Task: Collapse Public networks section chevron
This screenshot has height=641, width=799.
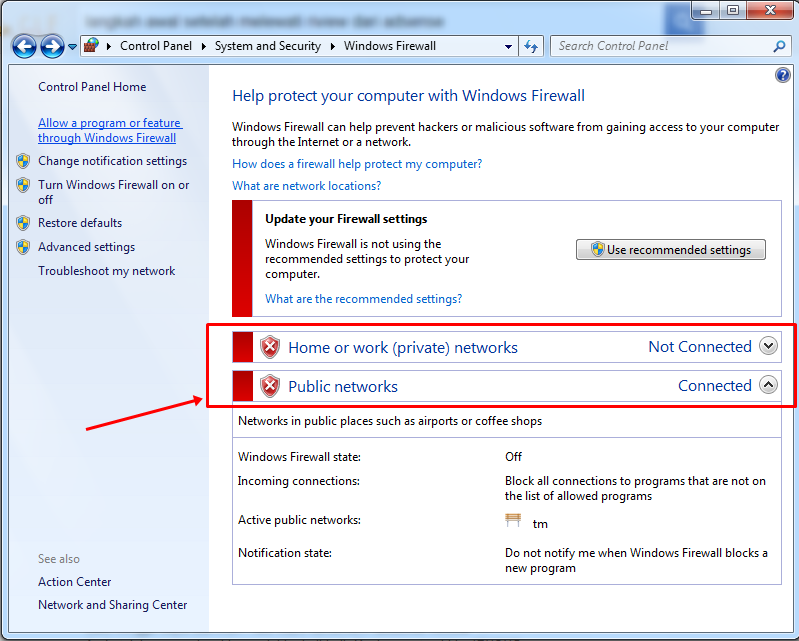Action: (768, 385)
